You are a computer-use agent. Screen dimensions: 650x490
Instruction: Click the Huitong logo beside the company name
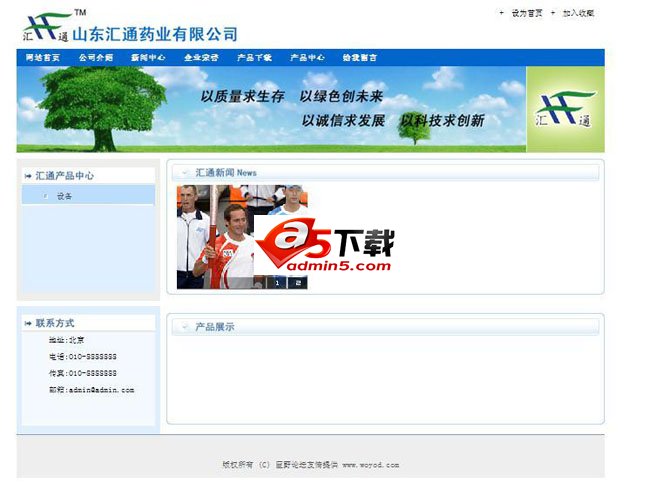click(x=46, y=27)
